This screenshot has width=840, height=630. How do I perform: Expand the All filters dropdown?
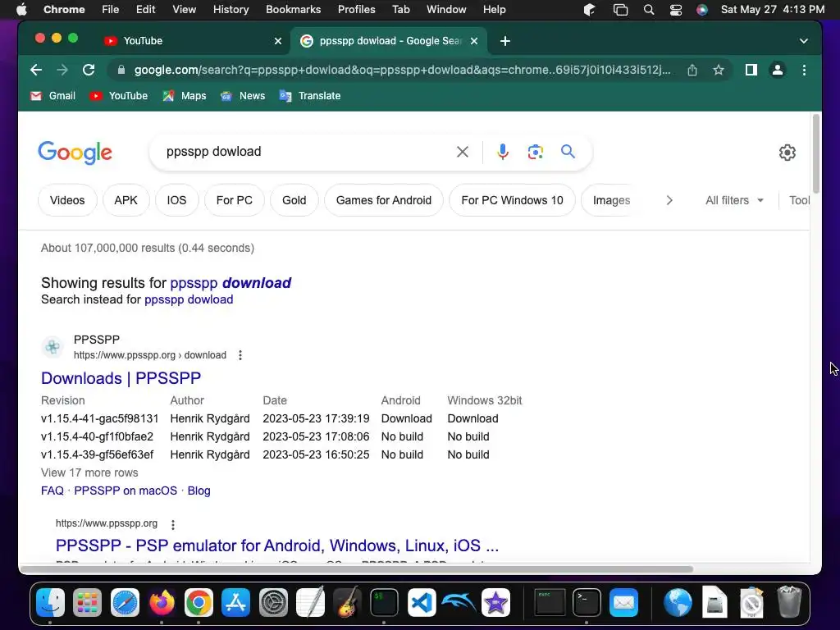click(734, 200)
